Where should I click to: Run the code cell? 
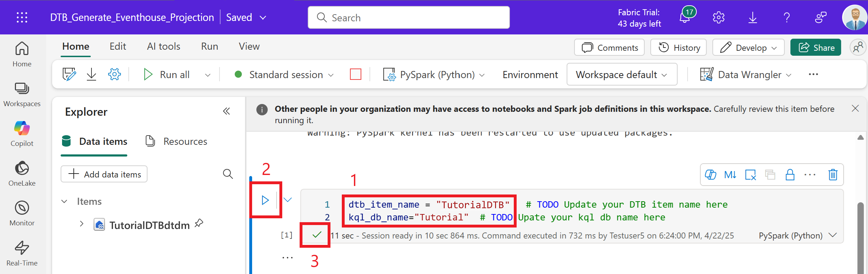click(265, 200)
